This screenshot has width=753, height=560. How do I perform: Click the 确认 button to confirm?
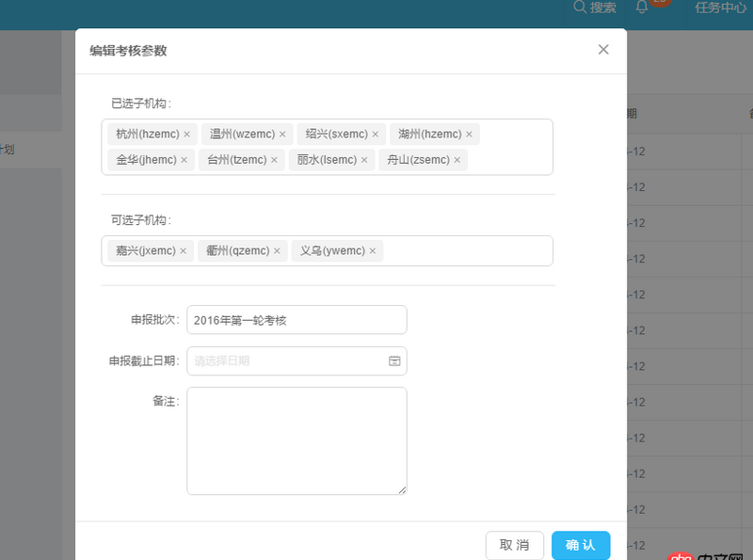580,545
